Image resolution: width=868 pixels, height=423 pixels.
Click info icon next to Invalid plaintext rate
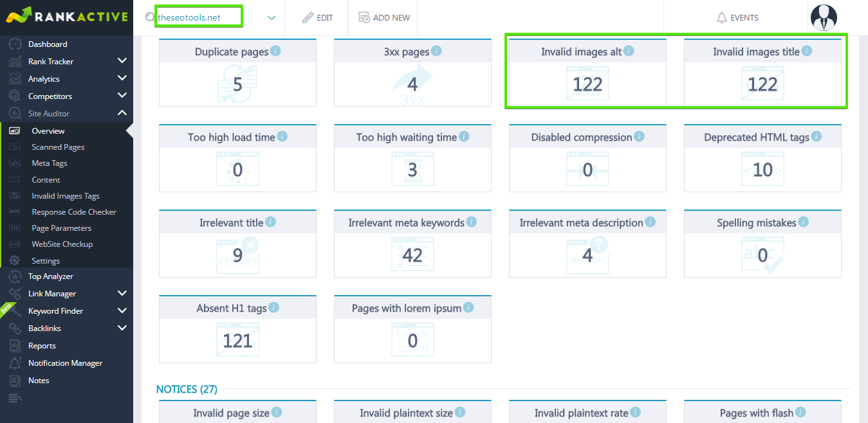click(x=636, y=412)
